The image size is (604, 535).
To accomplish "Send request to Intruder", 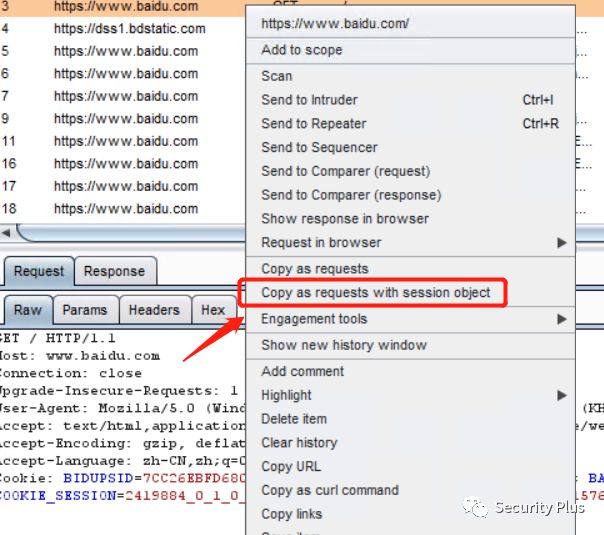I will point(411,100).
